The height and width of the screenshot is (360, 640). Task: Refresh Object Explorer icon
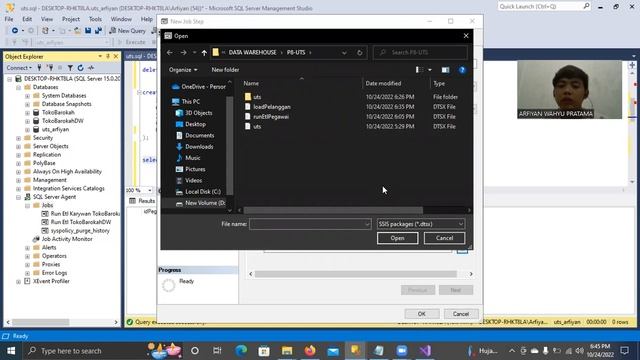click(x=80, y=68)
